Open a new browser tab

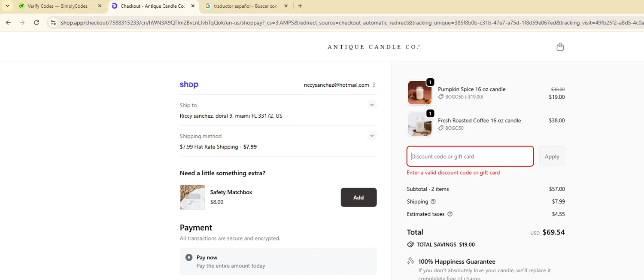click(x=300, y=6)
